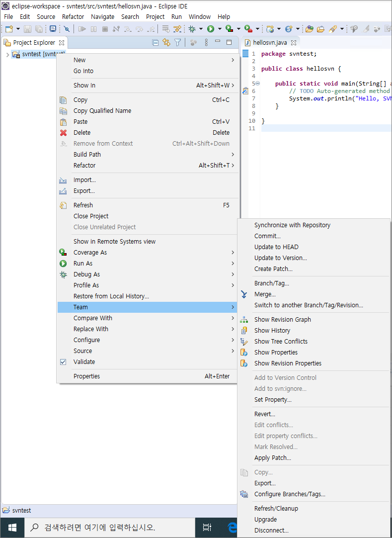Click the Windows taskbar search box
Viewport: 392px width, 538px height.
pyautogui.click(x=110, y=528)
